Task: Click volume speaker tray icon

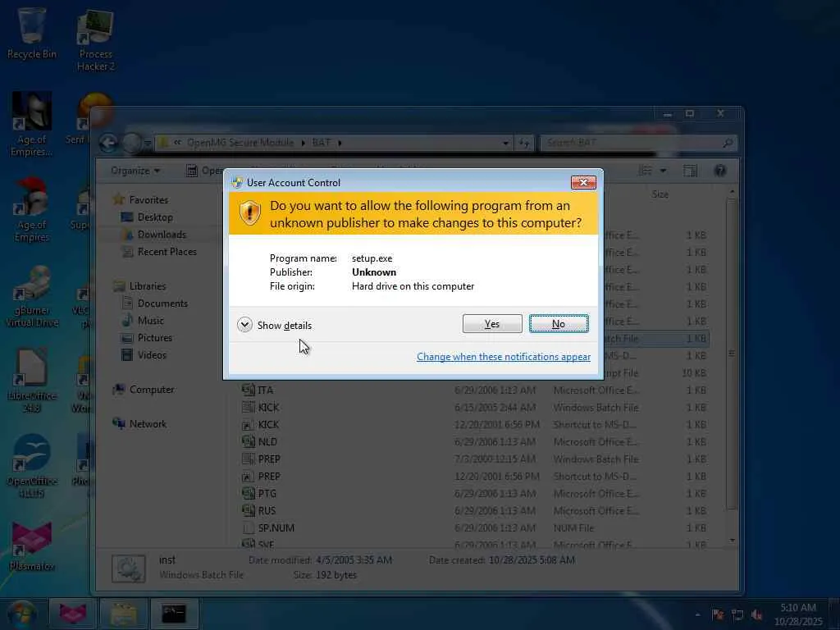Action: [757, 615]
